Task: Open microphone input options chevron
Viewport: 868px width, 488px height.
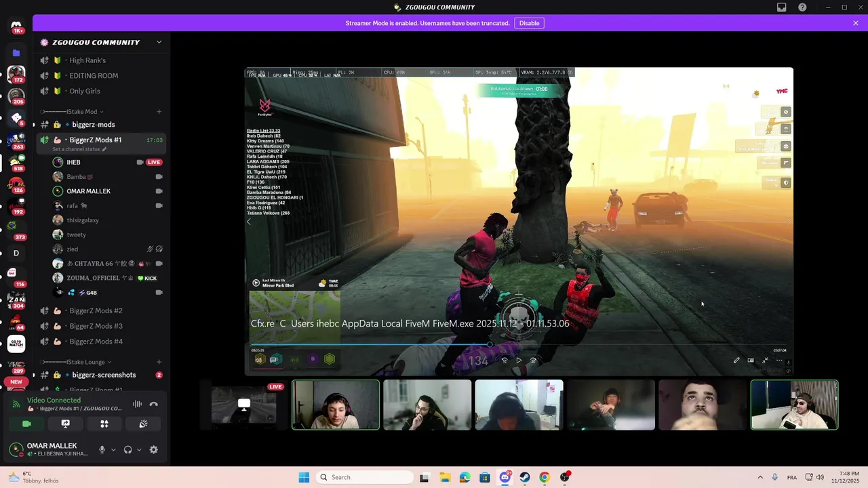Action: [x=113, y=449]
